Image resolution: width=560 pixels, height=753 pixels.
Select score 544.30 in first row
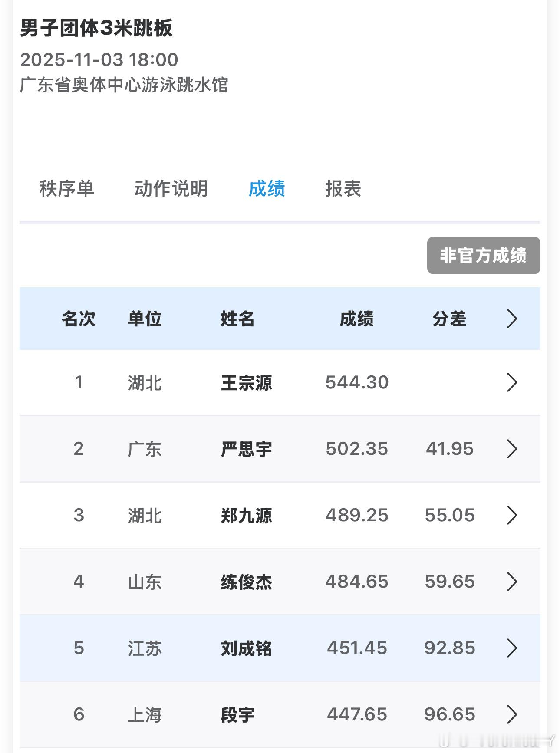click(x=357, y=382)
